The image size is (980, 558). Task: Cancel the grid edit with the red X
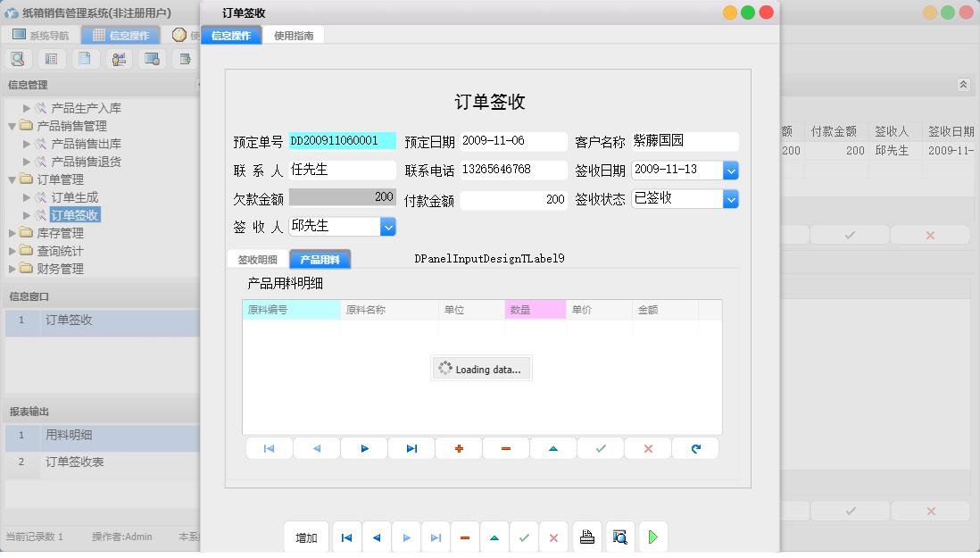pos(647,448)
